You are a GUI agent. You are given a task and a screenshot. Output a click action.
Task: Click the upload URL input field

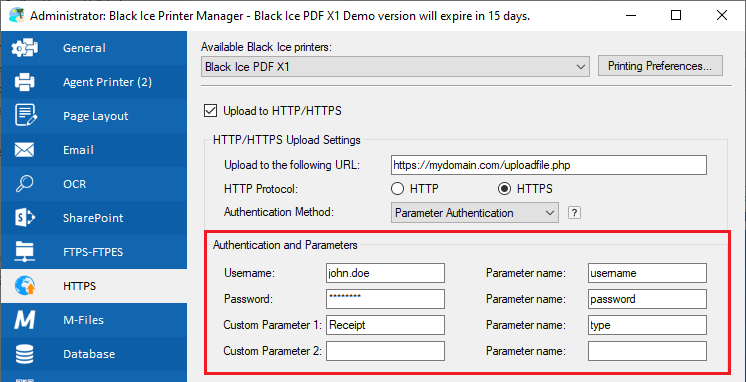(549, 165)
